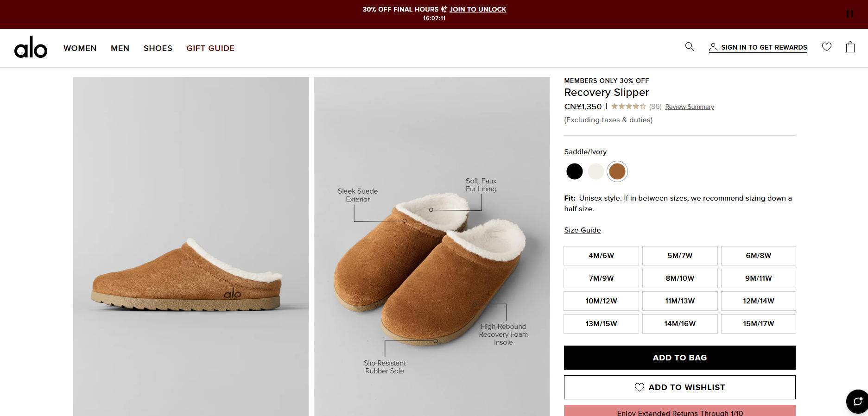Open the GIFT GUIDE menu
868x416 pixels.
[x=210, y=48]
